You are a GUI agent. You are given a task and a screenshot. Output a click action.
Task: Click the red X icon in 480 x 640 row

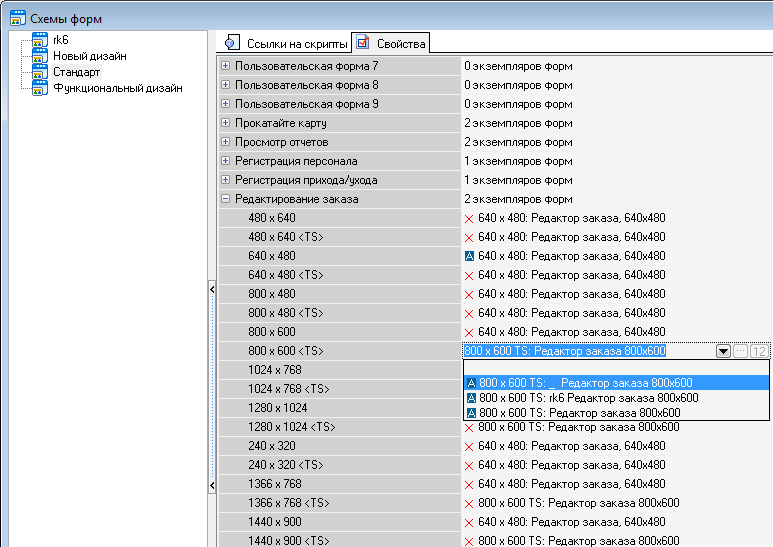pyautogui.click(x=469, y=218)
